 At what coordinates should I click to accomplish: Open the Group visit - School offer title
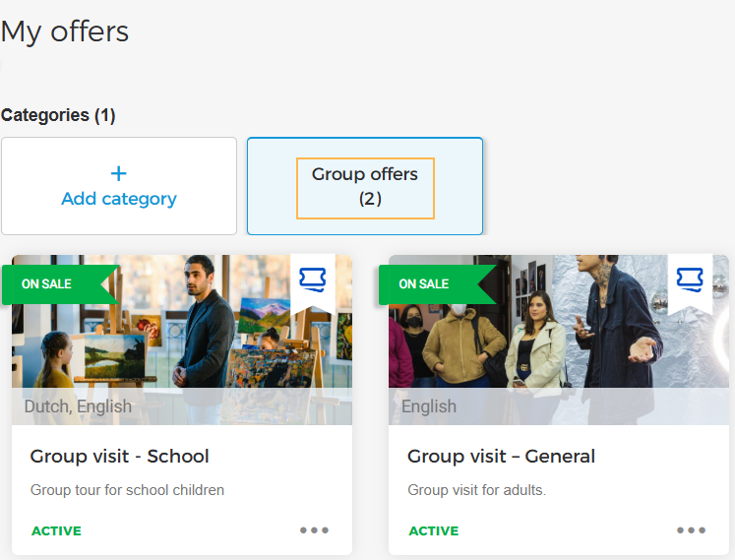pyautogui.click(x=119, y=456)
